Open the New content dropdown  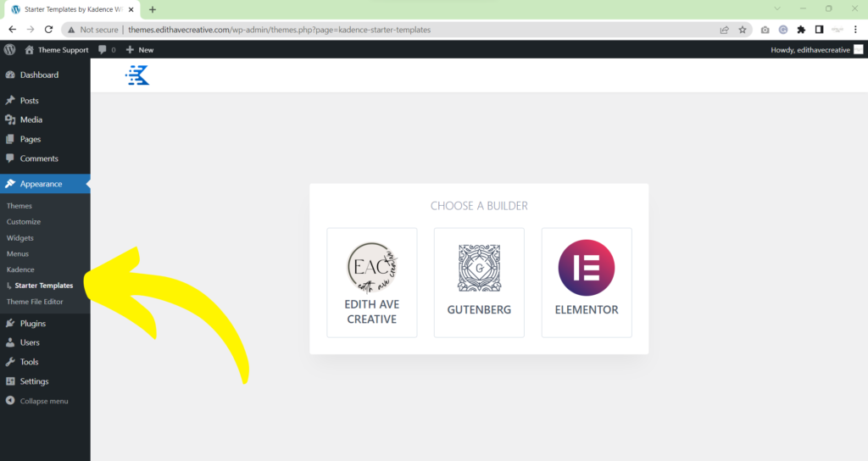[x=140, y=50]
